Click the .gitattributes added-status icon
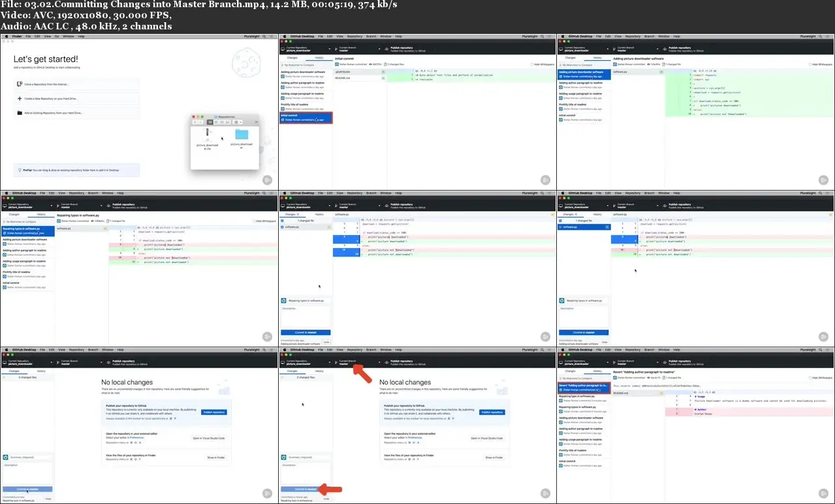This screenshot has width=835, height=504. pos(385,72)
